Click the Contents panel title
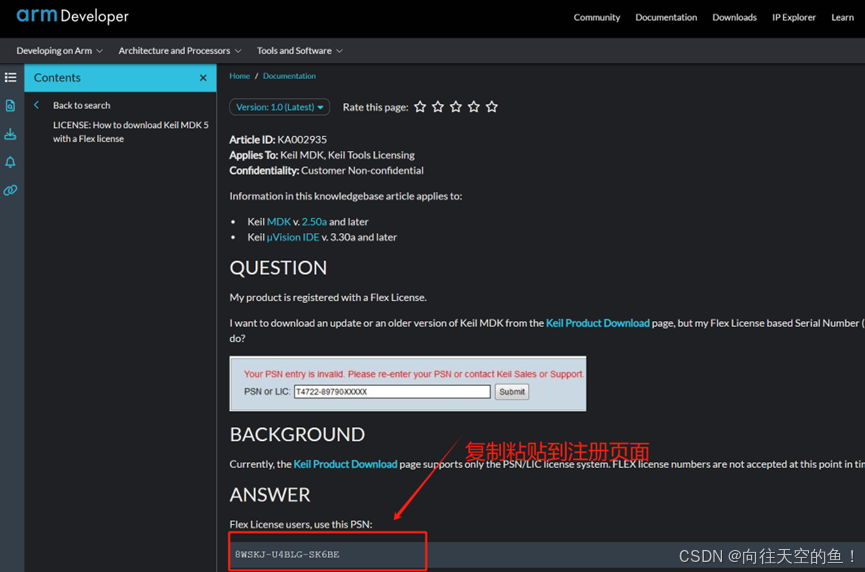 (x=57, y=78)
